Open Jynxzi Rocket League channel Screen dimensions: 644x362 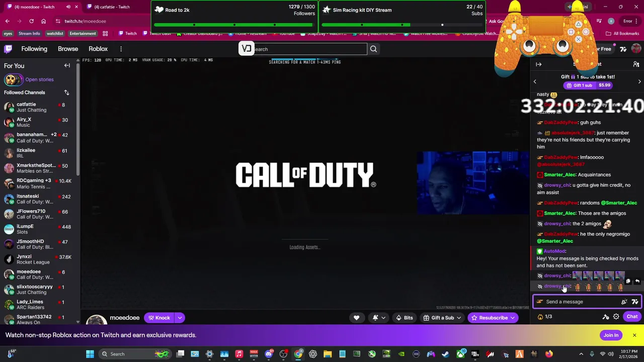[x=38, y=259]
